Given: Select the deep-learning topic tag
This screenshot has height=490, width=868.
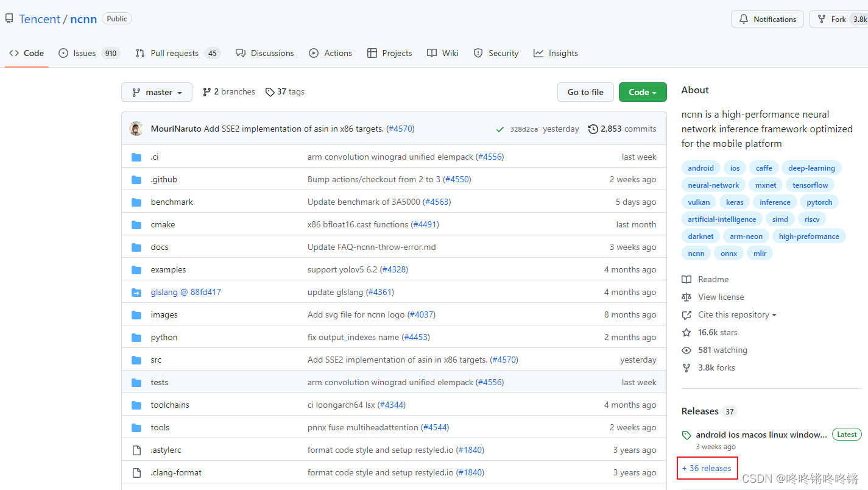Looking at the screenshot, I should pos(811,168).
